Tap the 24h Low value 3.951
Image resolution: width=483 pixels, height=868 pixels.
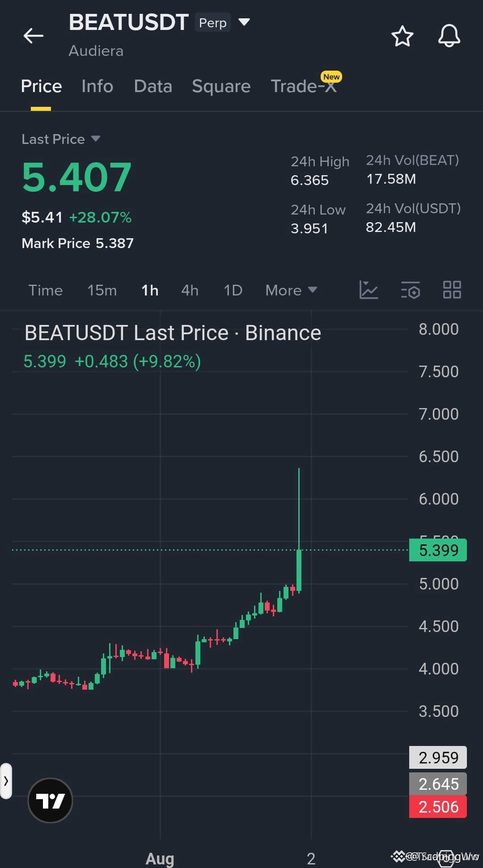click(309, 228)
